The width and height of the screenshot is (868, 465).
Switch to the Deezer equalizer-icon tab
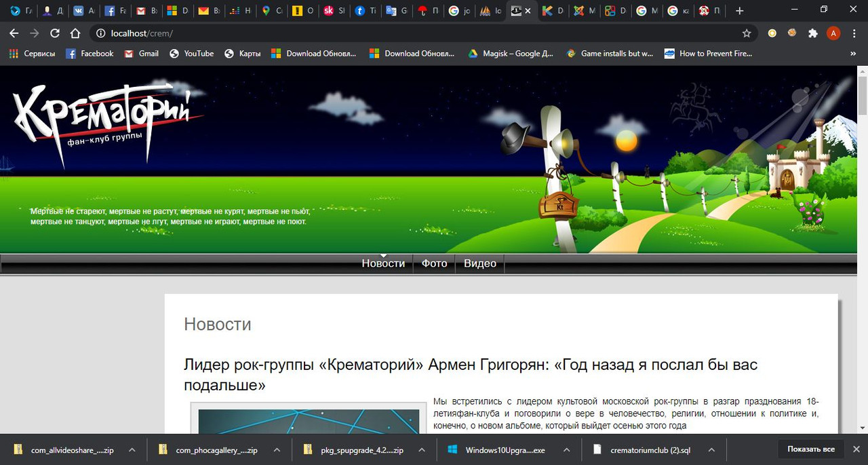pos(239,11)
